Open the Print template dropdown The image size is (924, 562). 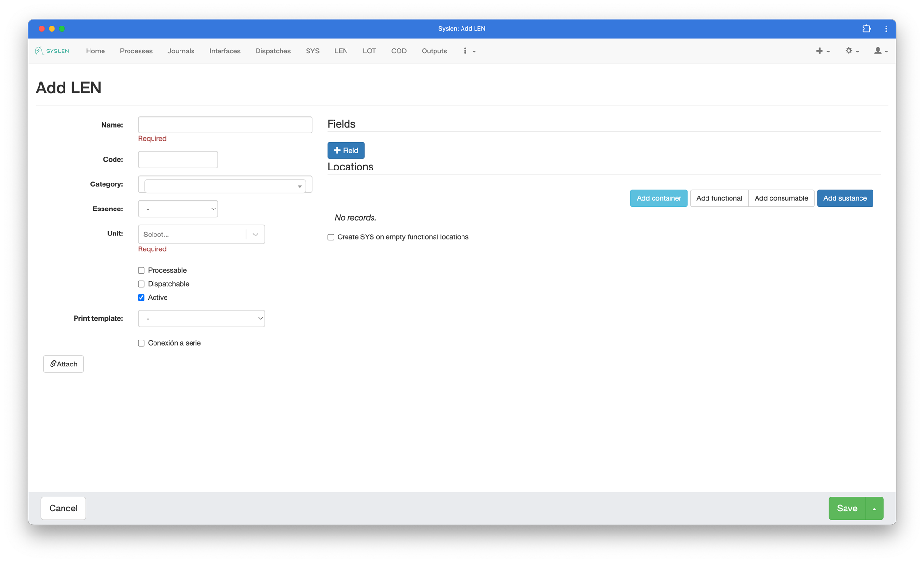[x=201, y=319]
